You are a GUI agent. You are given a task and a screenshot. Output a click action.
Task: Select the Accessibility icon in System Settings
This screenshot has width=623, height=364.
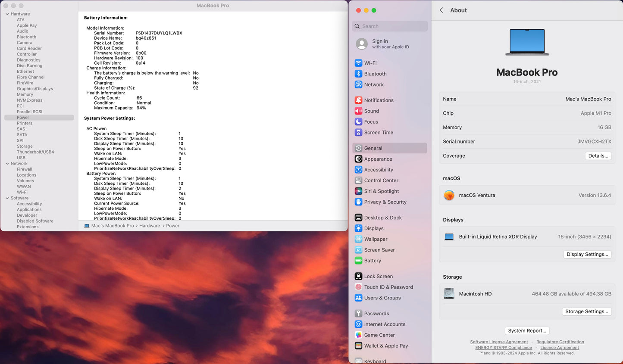[358, 170]
